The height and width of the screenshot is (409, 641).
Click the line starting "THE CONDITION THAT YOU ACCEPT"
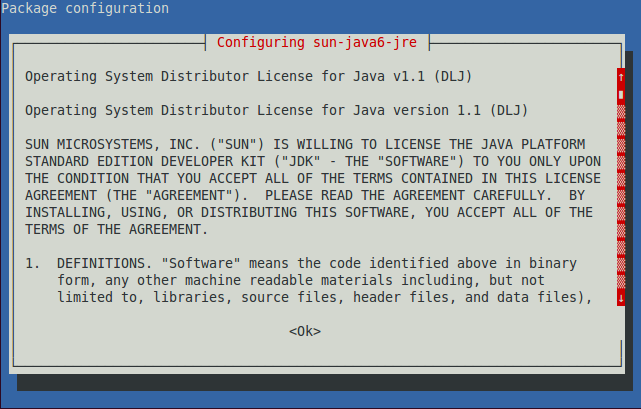[313, 178]
